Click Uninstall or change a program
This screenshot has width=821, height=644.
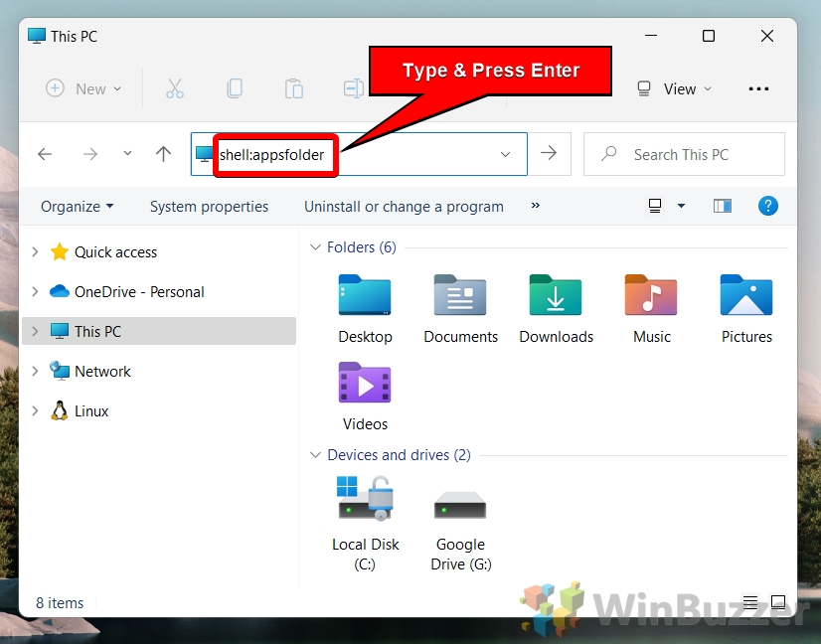tap(404, 207)
